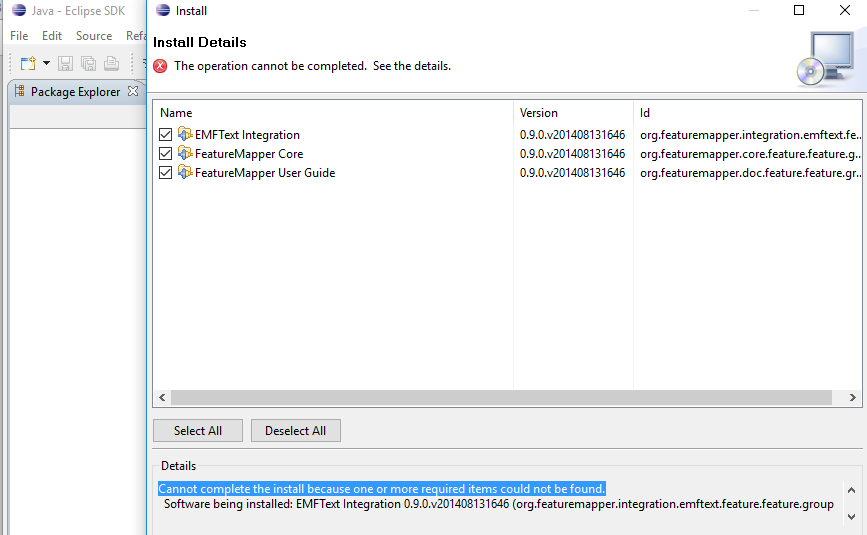Image resolution: width=867 pixels, height=535 pixels.
Task: Select the FeatureMapper Core row name
Action: (249, 154)
